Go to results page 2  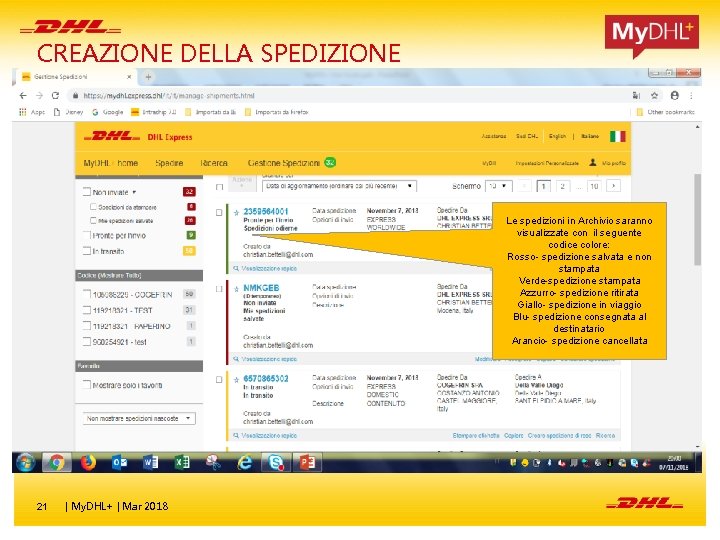coord(562,186)
